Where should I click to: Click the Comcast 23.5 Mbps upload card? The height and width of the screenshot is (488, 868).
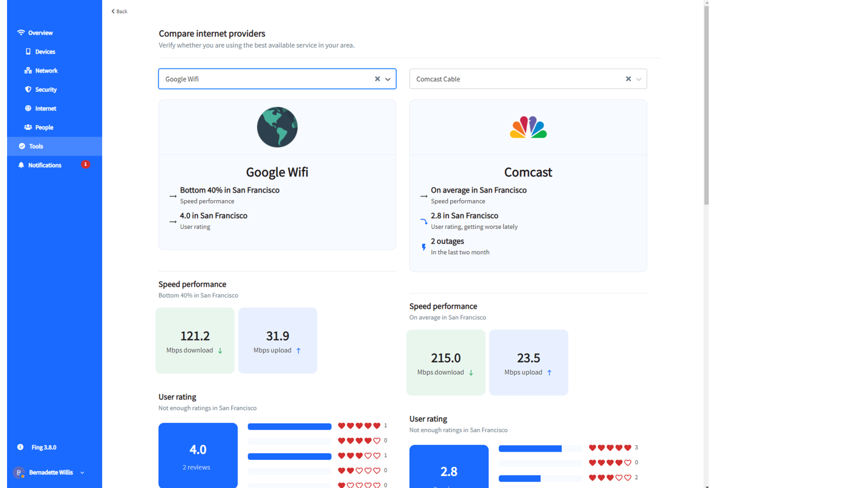(528, 363)
